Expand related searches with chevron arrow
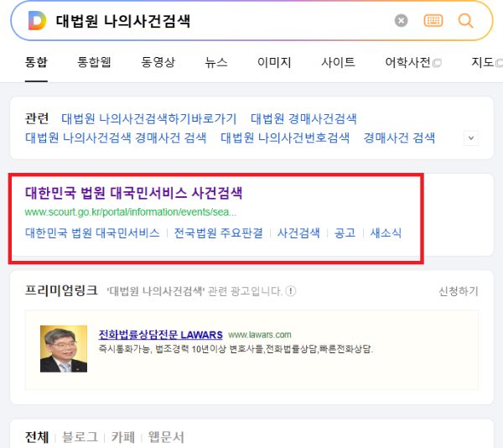This screenshot has width=503, height=448. pos(471,138)
